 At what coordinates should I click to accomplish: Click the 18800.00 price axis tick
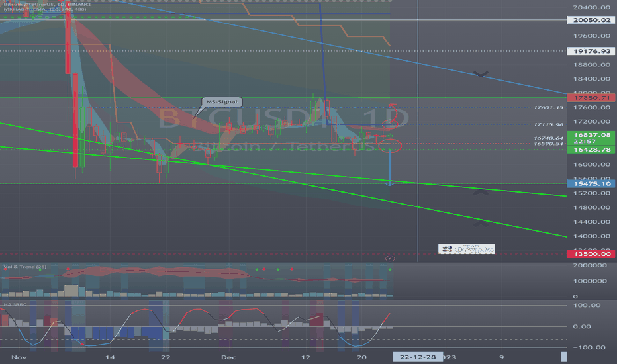[x=591, y=65]
